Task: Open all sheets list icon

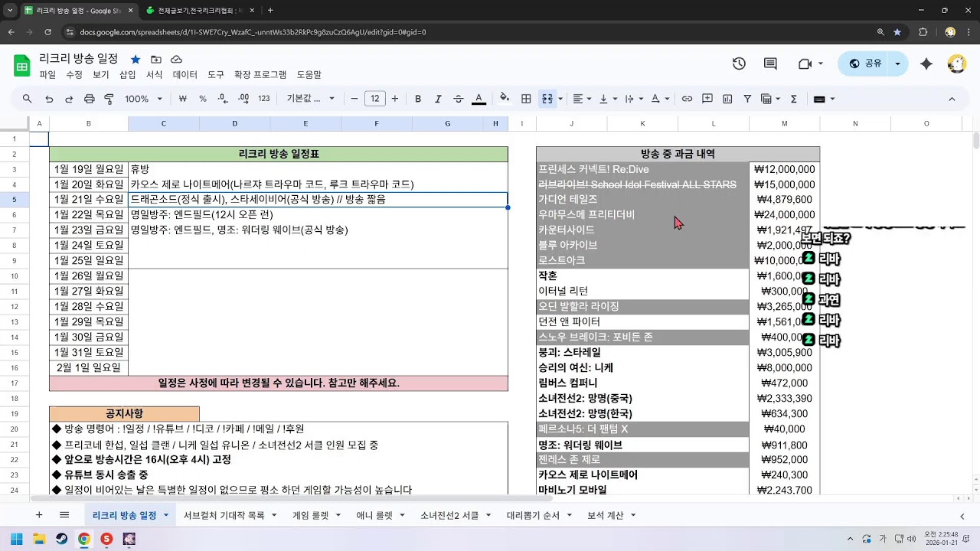Action: tap(64, 515)
